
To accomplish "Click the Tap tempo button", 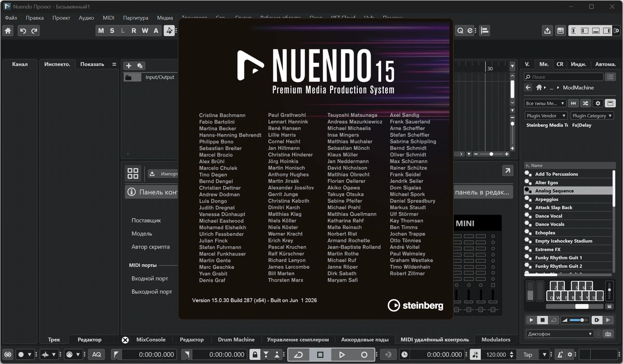I will coord(528,355).
